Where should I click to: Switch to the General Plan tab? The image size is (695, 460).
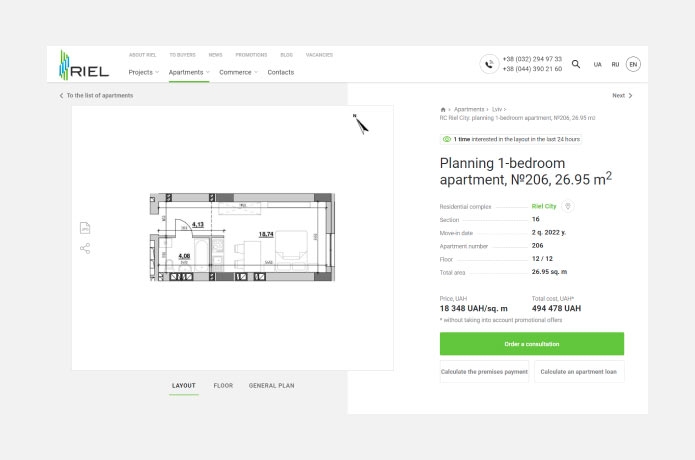(x=271, y=385)
